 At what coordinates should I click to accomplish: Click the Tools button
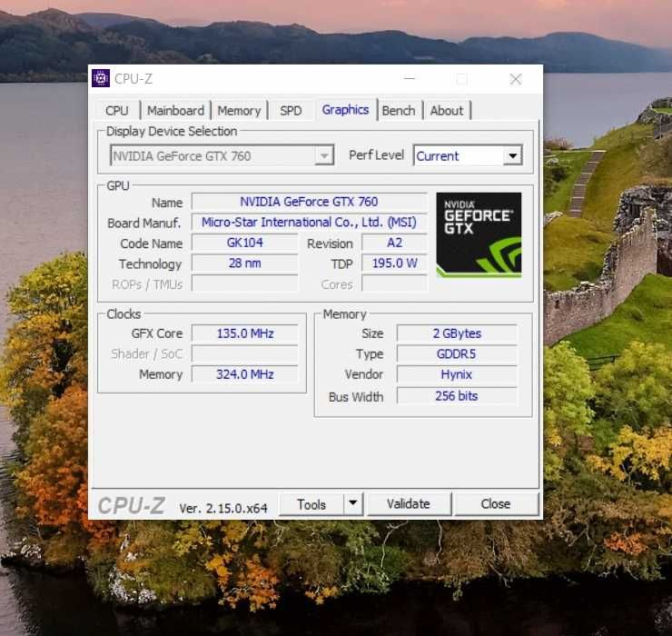tap(311, 504)
